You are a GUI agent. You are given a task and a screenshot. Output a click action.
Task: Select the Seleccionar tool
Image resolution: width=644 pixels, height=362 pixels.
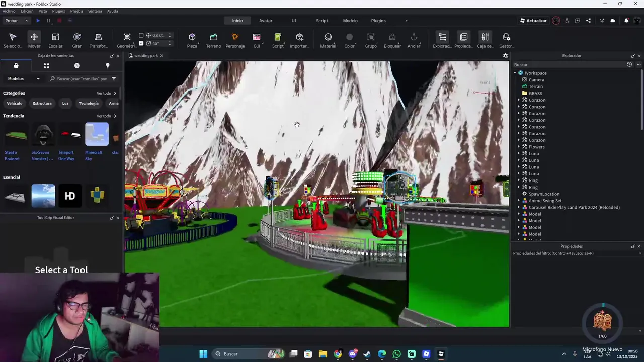(x=13, y=40)
